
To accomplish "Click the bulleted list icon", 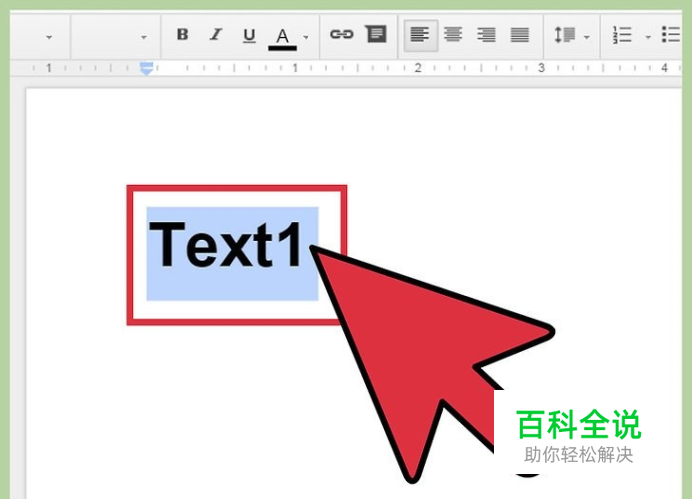I will pos(671,34).
